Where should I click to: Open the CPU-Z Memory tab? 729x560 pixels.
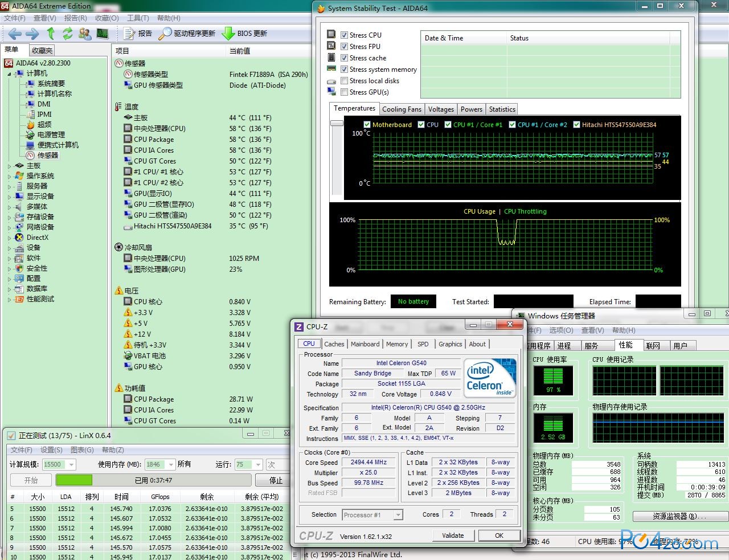397,344
